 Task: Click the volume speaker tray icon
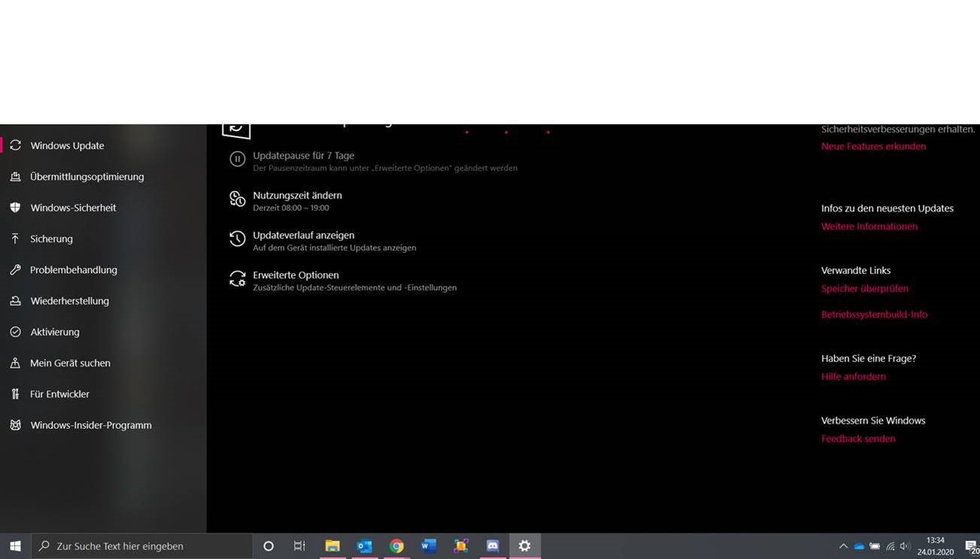click(905, 546)
